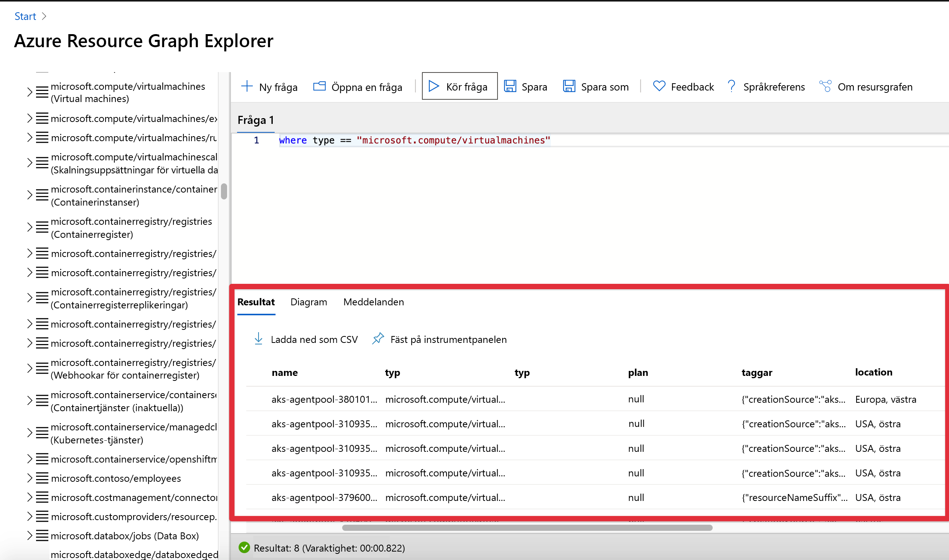Image resolution: width=949 pixels, height=560 pixels.
Task: Expand the Containerregisterreplikeringar tree node
Action: tap(30, 298)
